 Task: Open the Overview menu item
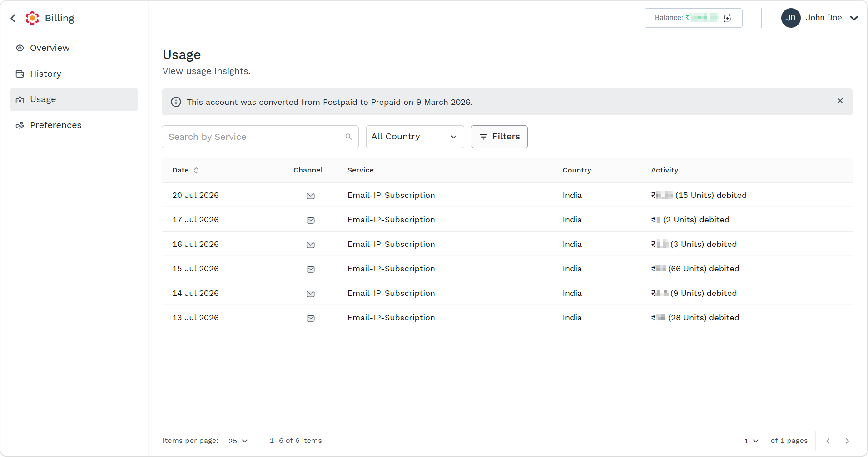[x=74, y=48]
